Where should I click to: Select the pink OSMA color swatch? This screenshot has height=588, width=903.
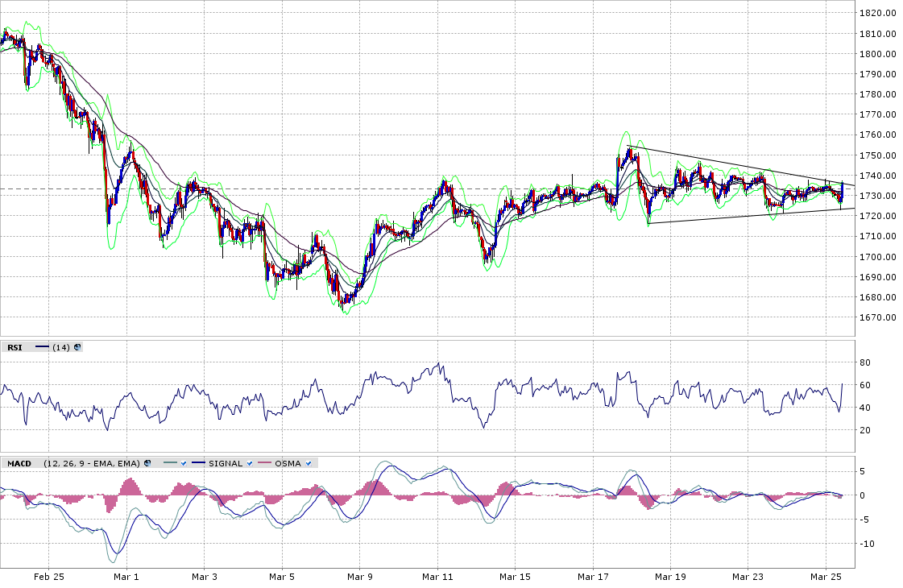pos(263,463)
